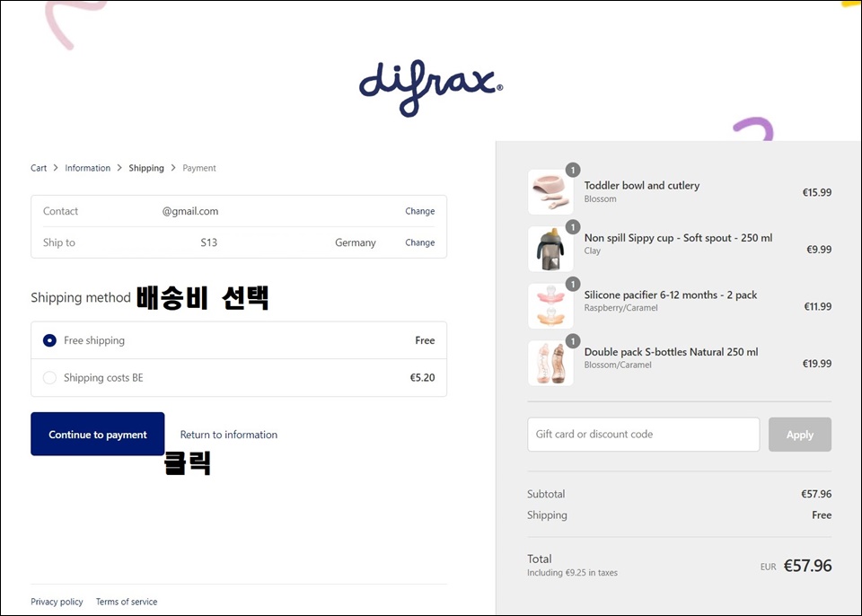This screenshot has width=862, height=616.
Task: Click the 'Blossom/Caramel' variant text
Action: pyautogui.click(x=618, y=365)
